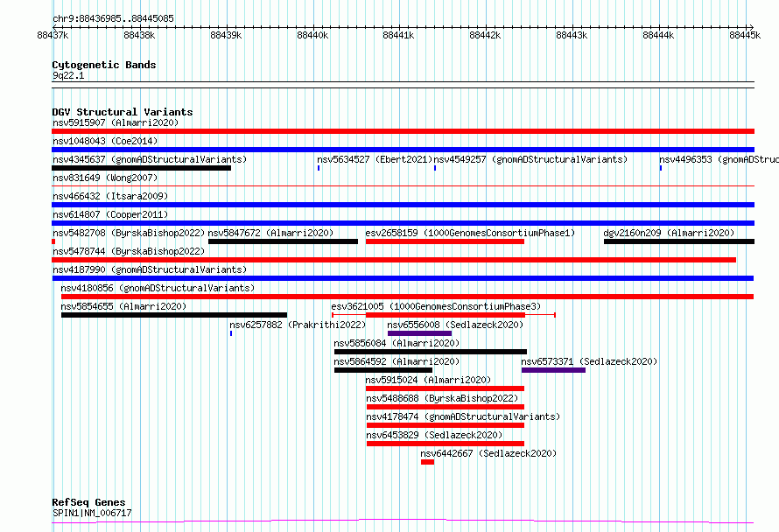This screenshot has height=532, width=779.
Task: Click the 88443k ruler position
Action: pos(572,35)
